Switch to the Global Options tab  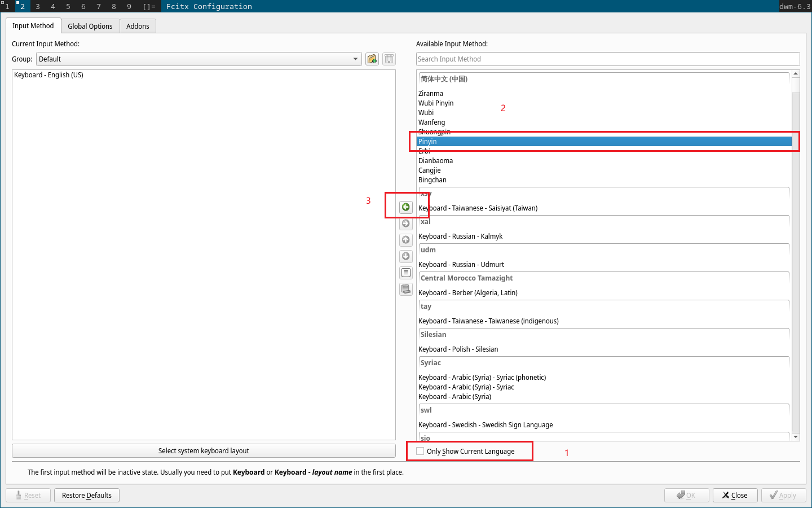pyautogui.click(x=90, y=26)
